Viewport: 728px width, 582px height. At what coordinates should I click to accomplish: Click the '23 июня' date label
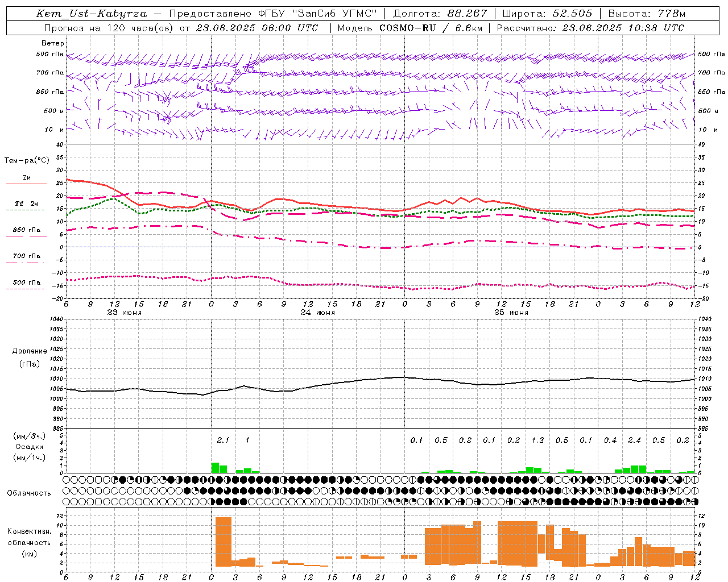pos(125,312)
